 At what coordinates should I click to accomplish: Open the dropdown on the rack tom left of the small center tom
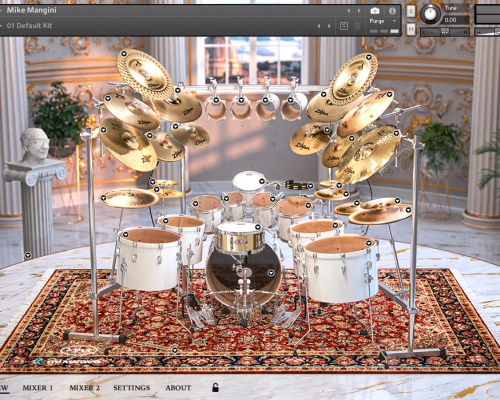coord(195,203)
